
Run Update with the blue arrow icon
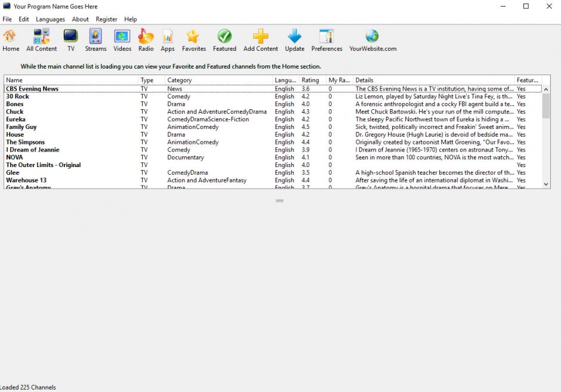pyautogui.click(x=294, y=36)
